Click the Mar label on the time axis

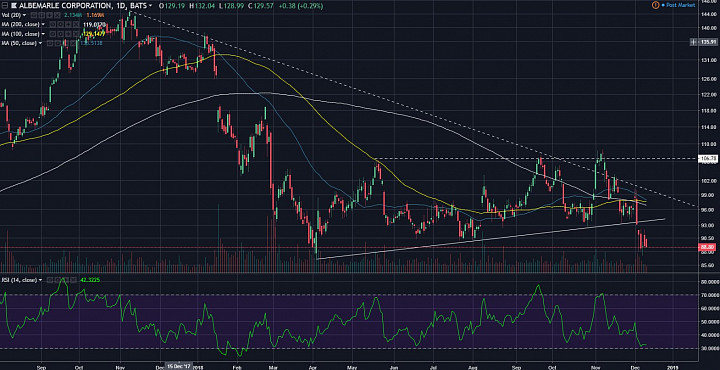pos(273,367)
